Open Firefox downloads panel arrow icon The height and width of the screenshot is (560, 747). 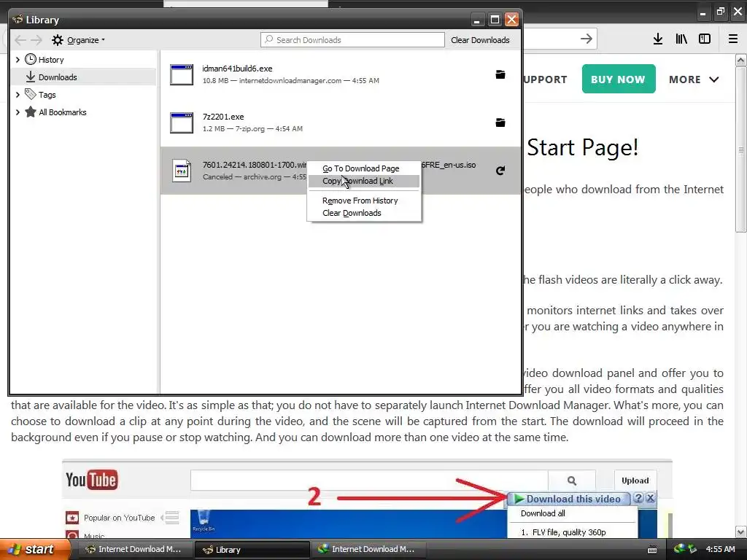pyautogui.click(x=658, y=39)
